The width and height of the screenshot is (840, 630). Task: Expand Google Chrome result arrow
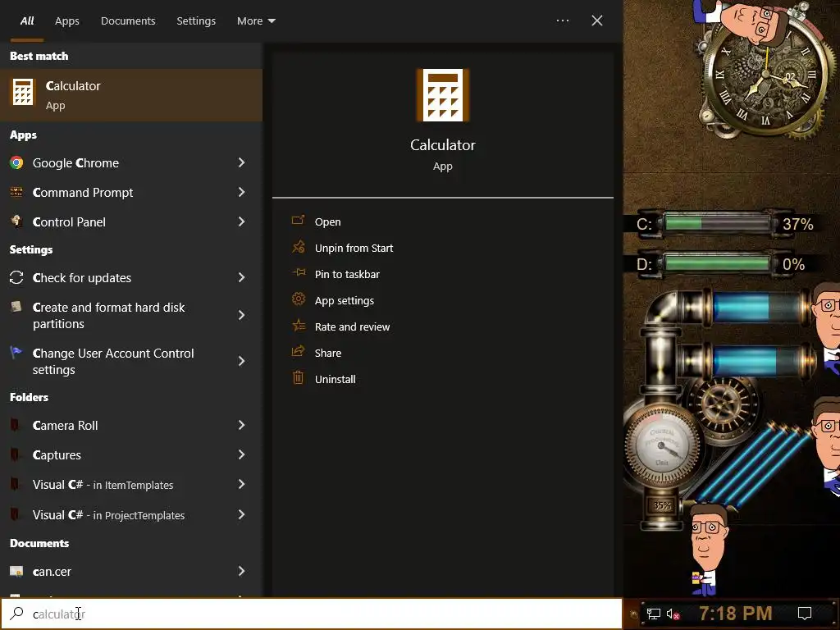click(x=242, y=162)
